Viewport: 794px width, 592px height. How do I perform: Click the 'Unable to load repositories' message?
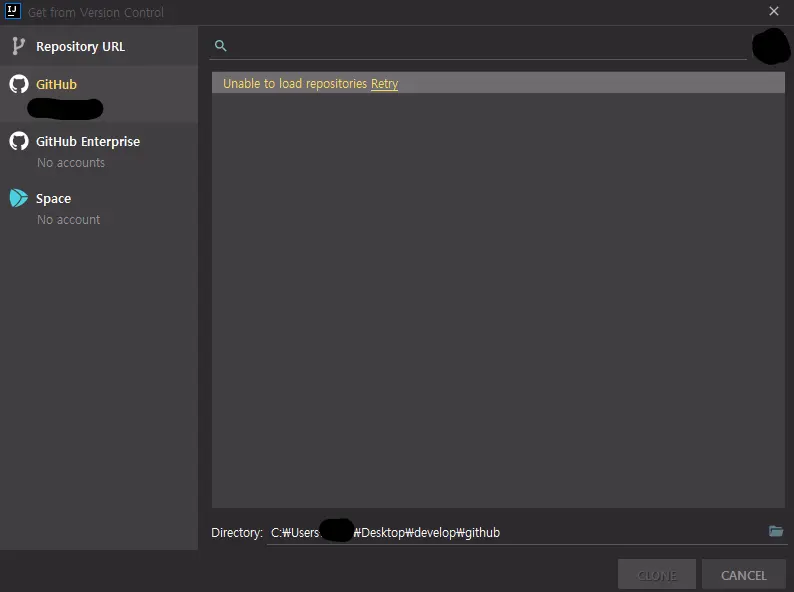[295, 84]
